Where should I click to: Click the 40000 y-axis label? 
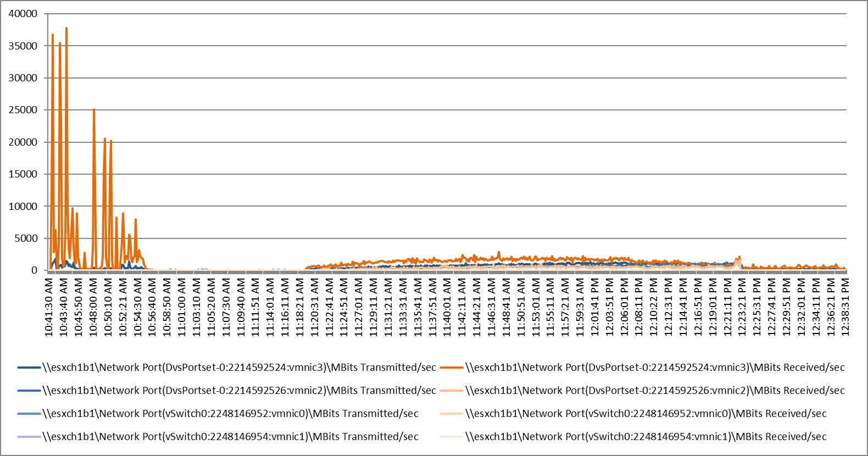23,14
